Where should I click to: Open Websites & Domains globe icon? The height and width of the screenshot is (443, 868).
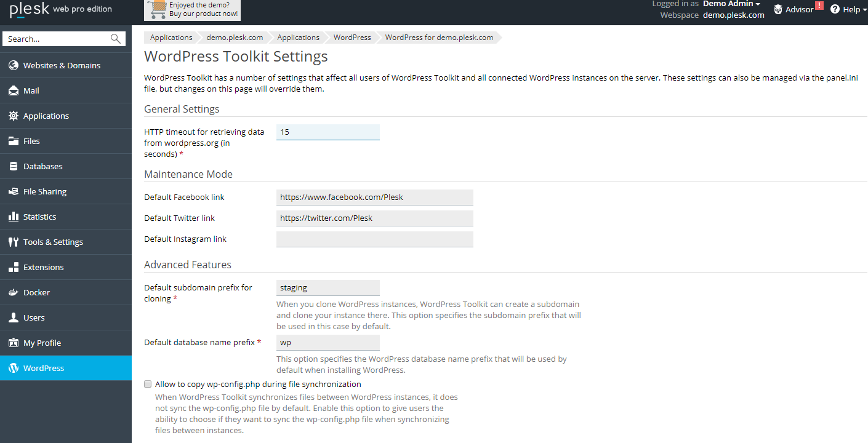pos(13,65)
